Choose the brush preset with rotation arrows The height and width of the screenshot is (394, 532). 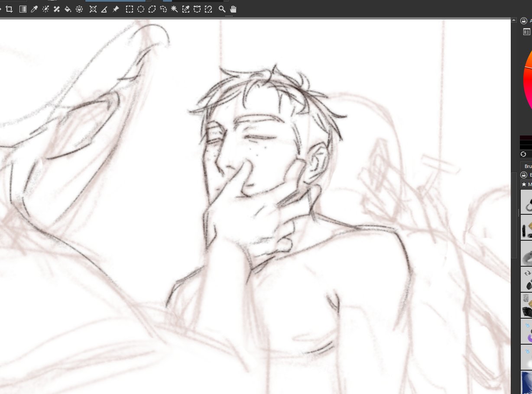(x=526, y=279)
